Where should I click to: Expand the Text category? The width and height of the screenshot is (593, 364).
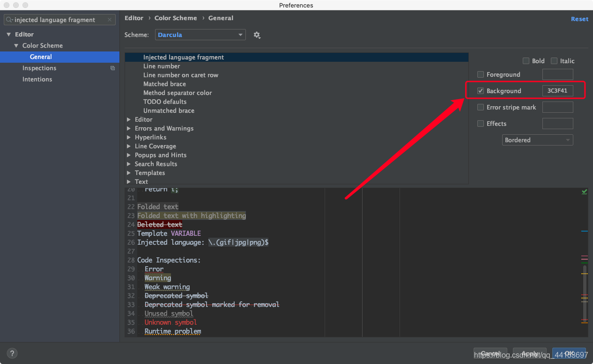129,182
